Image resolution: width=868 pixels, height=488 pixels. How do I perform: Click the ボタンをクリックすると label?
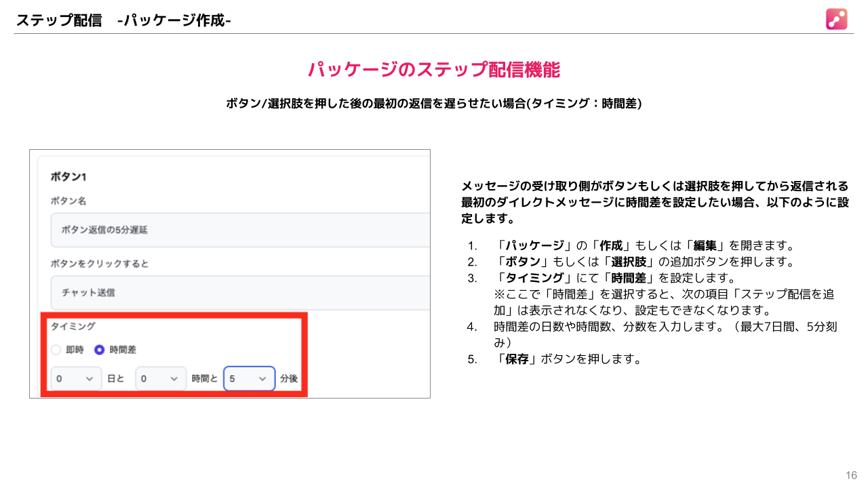[x=100, y=264]
